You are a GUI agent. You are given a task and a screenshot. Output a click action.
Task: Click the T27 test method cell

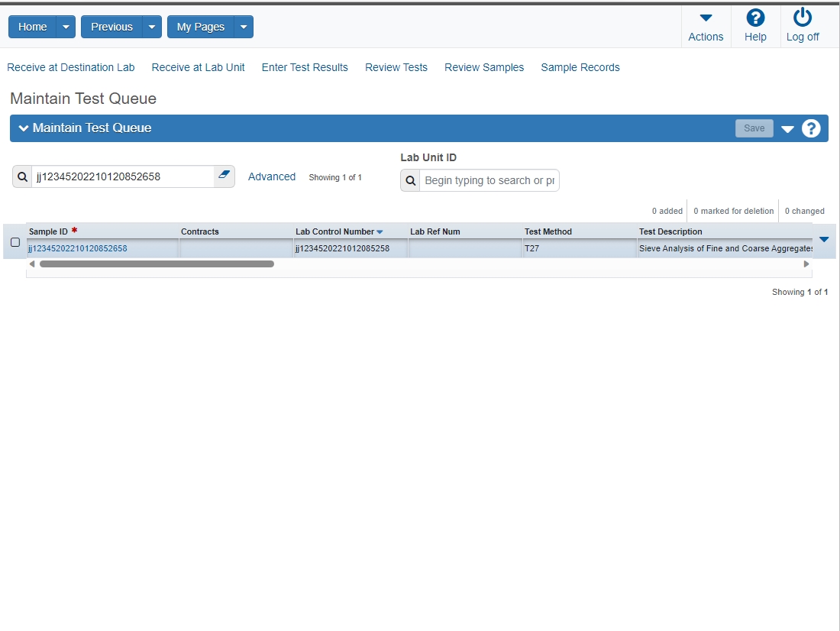[x=580, y=249]
